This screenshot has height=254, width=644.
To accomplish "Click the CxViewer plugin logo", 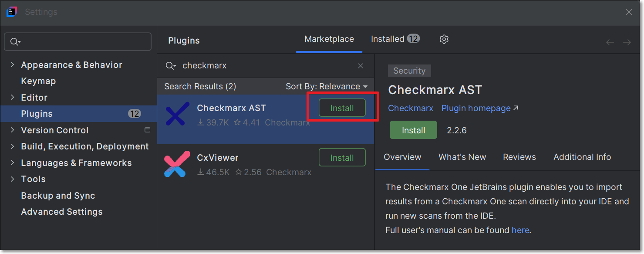I will click(x=177, y=164).
